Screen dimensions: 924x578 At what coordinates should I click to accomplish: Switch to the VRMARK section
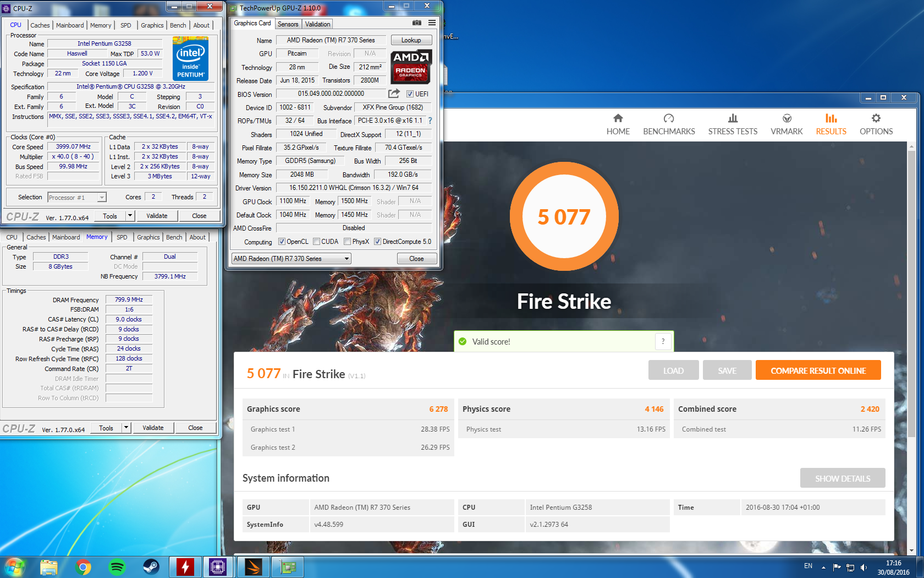click(787, 124)
